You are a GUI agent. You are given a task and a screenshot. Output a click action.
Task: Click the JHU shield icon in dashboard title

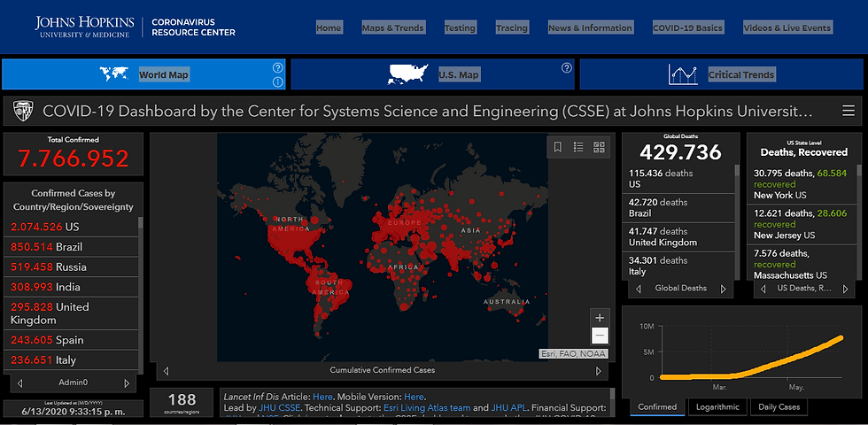point(23,111)
